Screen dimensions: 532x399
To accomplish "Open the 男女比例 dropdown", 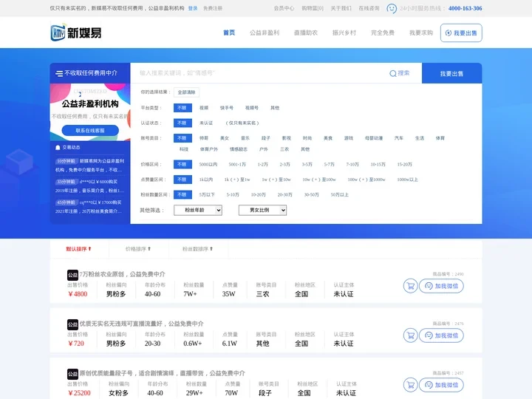I will 262,210.
